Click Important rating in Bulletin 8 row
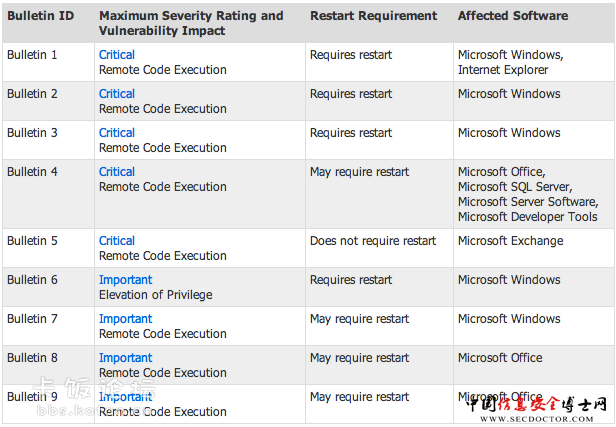This screenshot has width=616, height=427. click(x=125, y=358)
